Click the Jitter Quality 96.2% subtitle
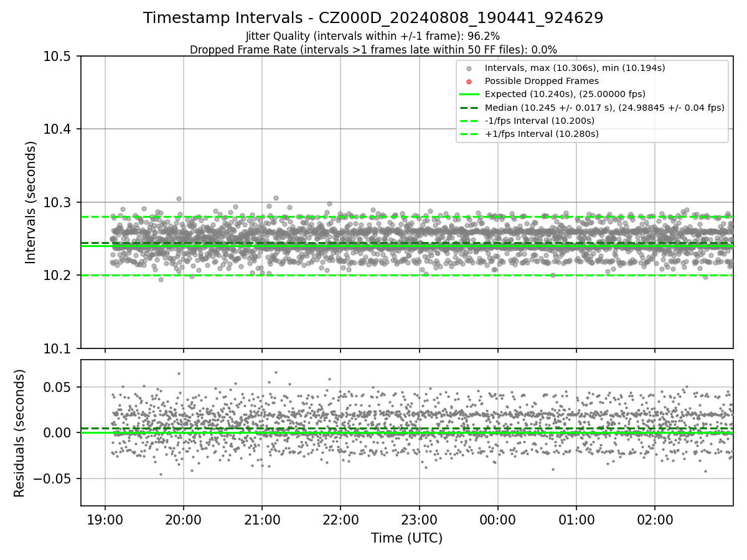Screen dimensions: 747x560 tap(373, 36)
